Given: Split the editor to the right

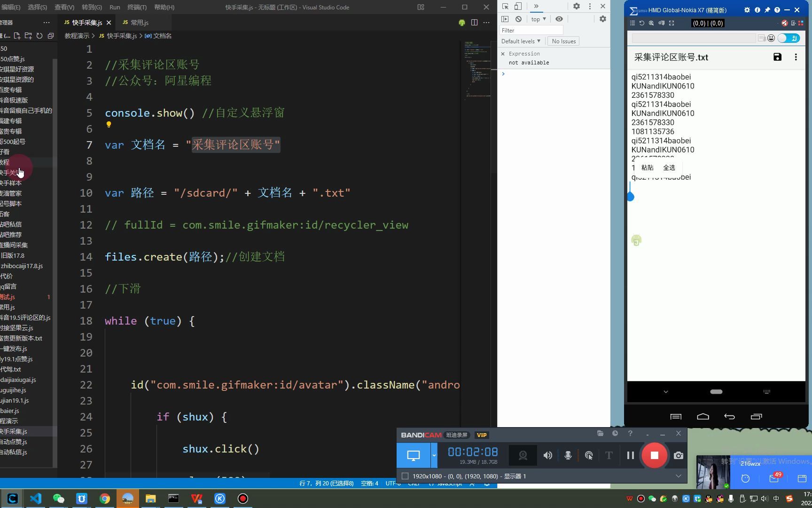Looking at the screenshot, I should (x=474, y=23).
